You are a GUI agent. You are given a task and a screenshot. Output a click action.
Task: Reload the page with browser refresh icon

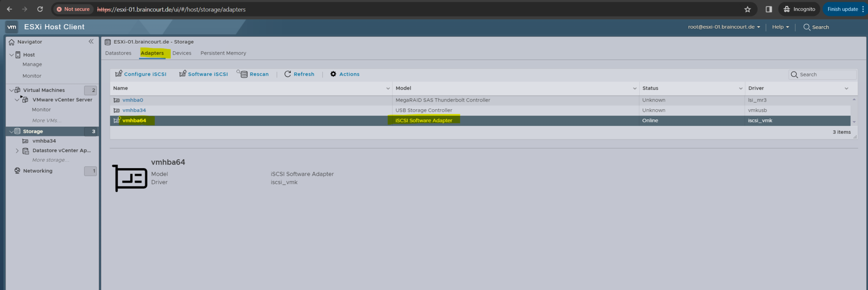click(x=40, y=9)
